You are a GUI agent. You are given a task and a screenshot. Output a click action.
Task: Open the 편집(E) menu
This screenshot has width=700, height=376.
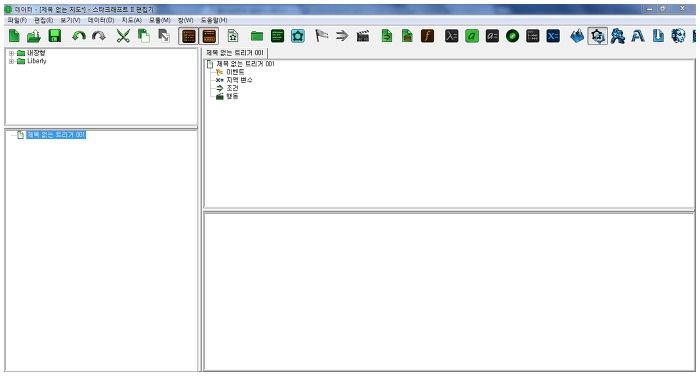44,20
